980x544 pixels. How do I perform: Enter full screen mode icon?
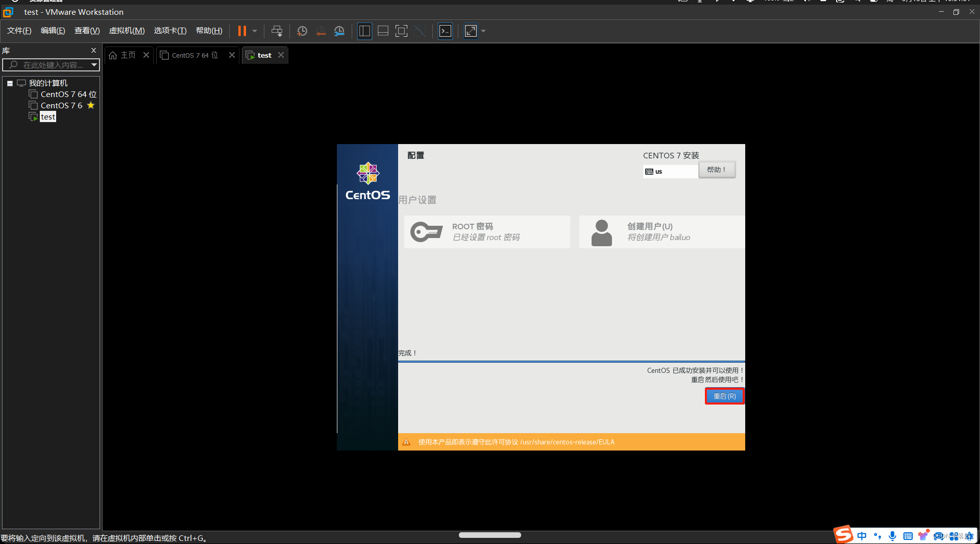click(x=402, y=31)
